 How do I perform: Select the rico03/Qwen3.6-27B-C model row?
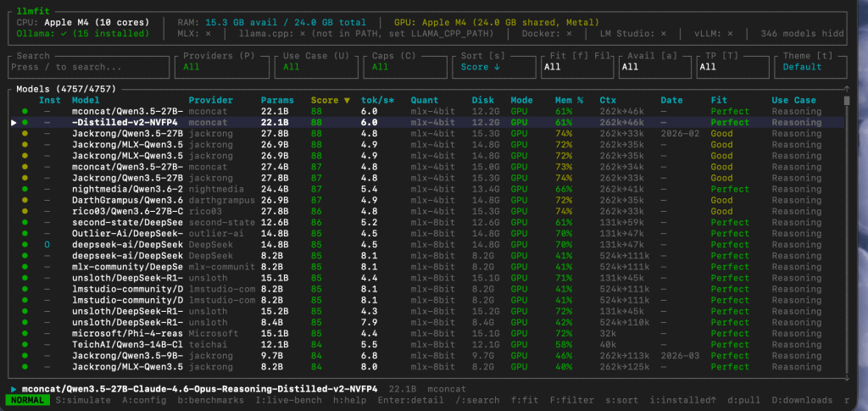[427, 211]
